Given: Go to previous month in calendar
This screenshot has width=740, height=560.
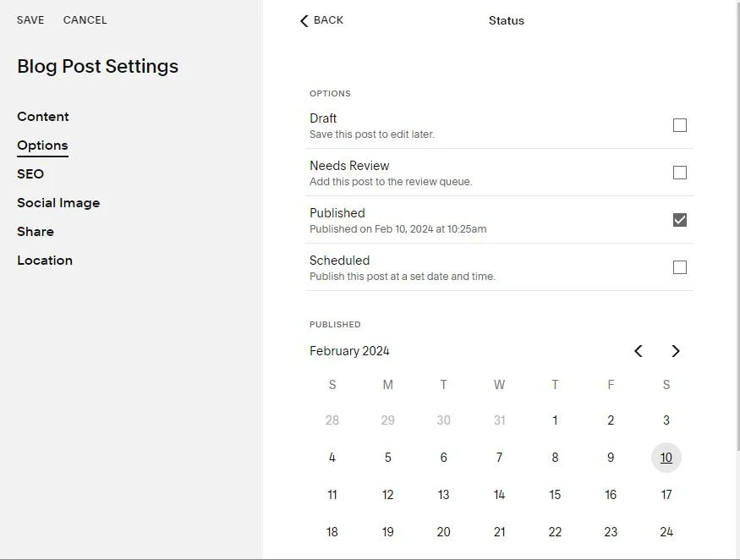Looking at the screenshot, I should click(639, 351).
